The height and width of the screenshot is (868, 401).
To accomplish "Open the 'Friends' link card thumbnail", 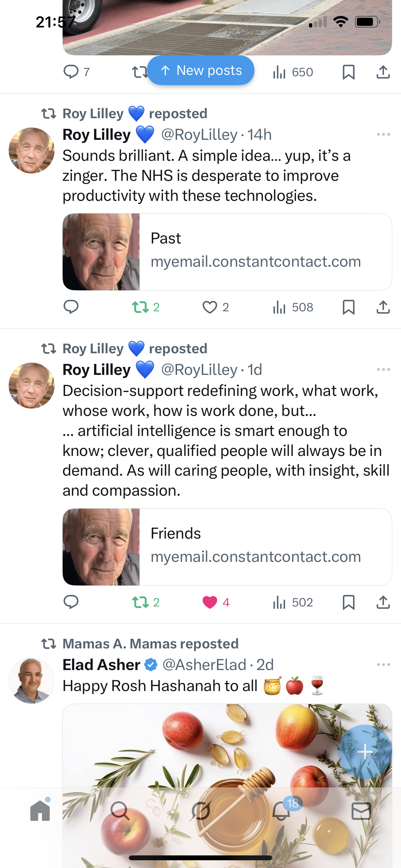I will pos(101,547).
